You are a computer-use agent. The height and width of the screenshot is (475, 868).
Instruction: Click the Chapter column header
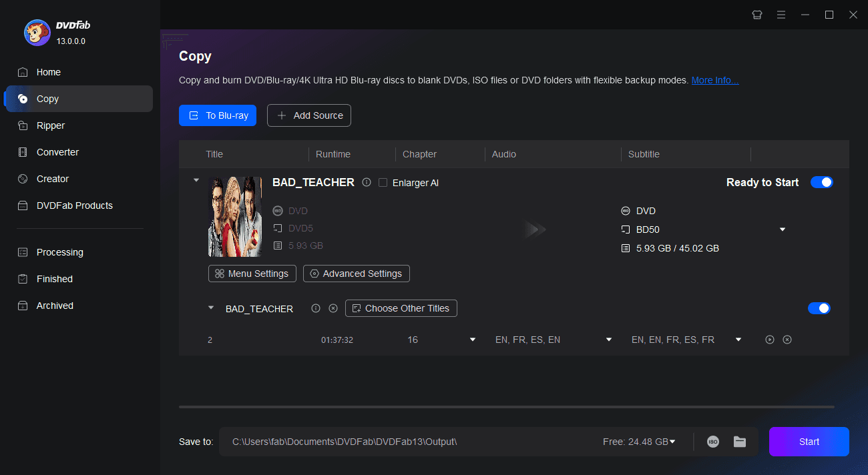click(x=419, y=154)
